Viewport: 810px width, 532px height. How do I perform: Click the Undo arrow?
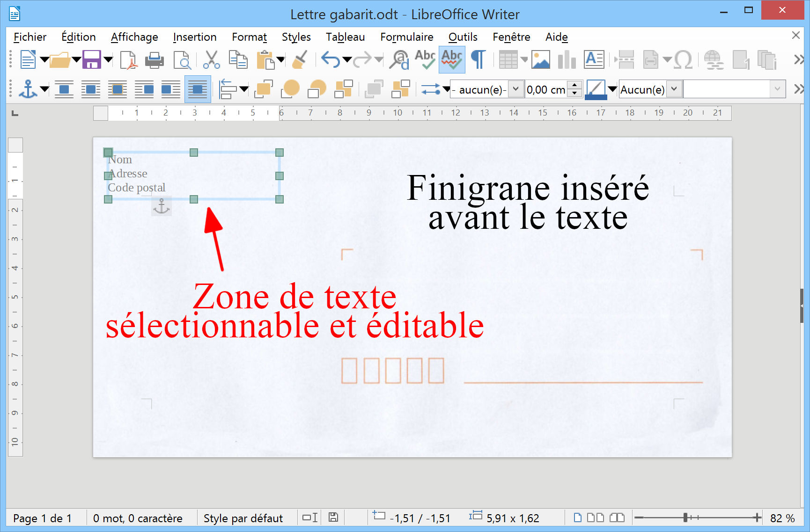click(x=331, y=60)
